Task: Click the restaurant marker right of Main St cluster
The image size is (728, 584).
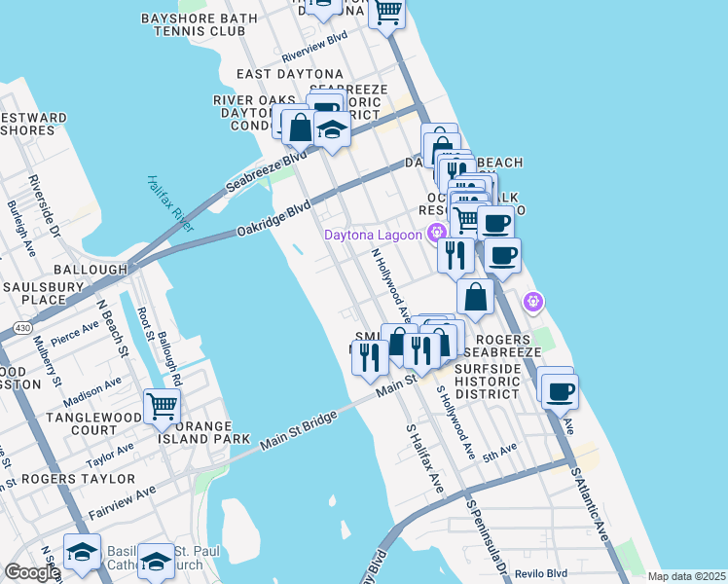Action: (421, 351)
